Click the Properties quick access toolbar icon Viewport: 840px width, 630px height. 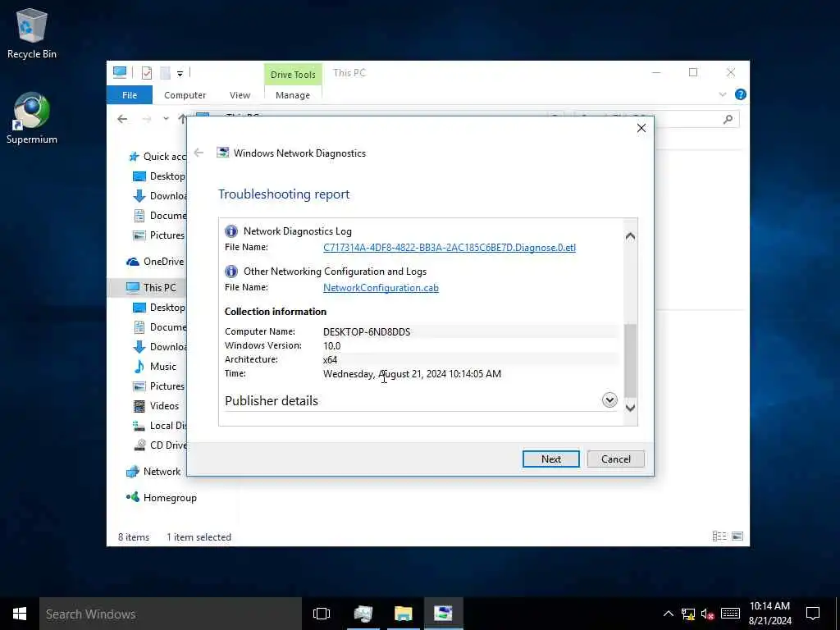(147, 73)
